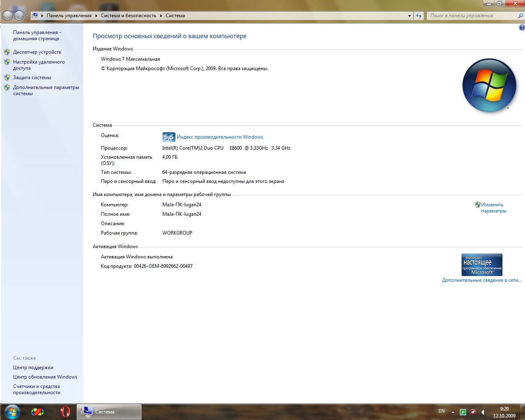Click the Windows logo orb image
This screenshot has width=525, height=420.
pyautogui.click(x=489, y=85)
